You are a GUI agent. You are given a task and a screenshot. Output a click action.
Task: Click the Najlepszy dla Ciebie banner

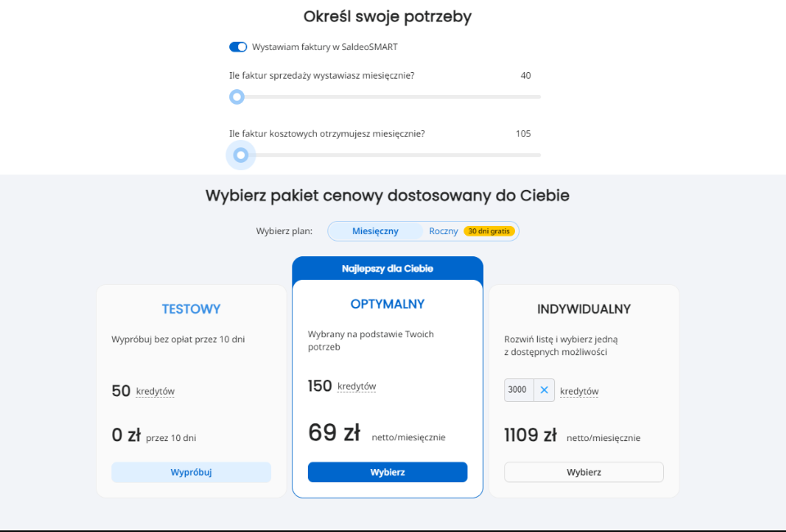(387, 268)
